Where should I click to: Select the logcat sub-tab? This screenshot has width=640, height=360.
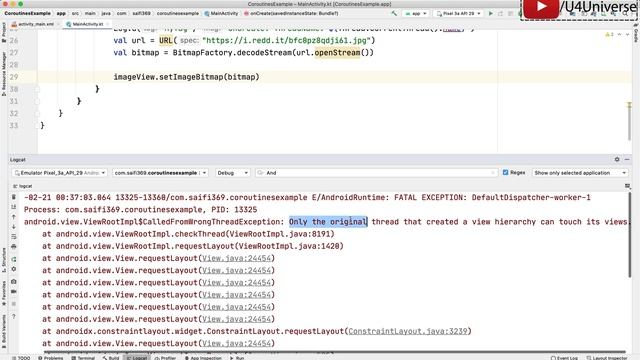(22, 186)
